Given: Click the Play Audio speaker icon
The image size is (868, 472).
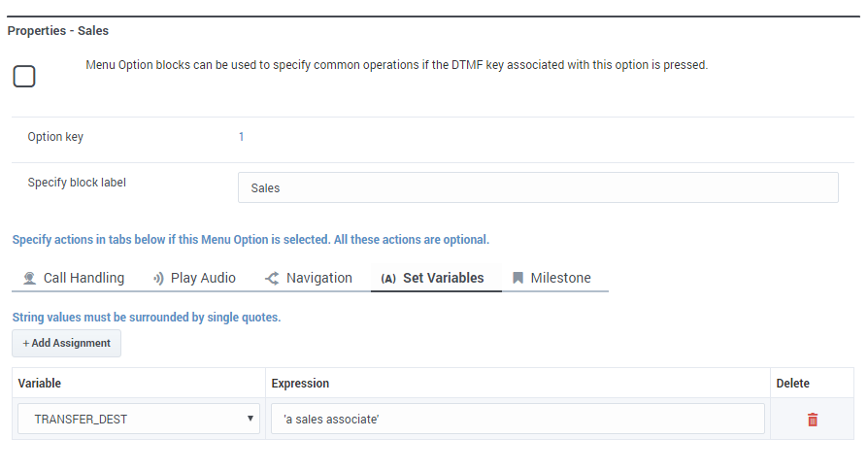Looking at the screenshot, I should [x=158, y=278].
